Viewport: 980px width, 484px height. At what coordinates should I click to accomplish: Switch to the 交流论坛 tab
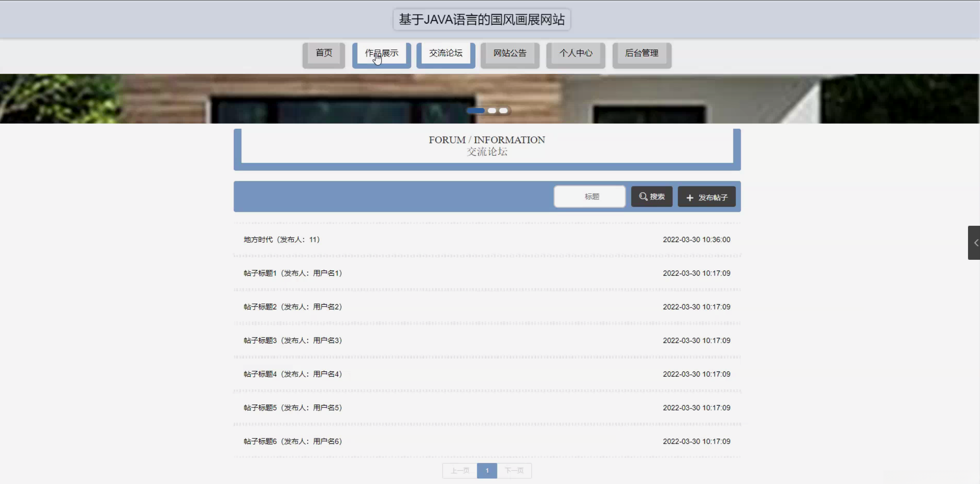[445, 53]
